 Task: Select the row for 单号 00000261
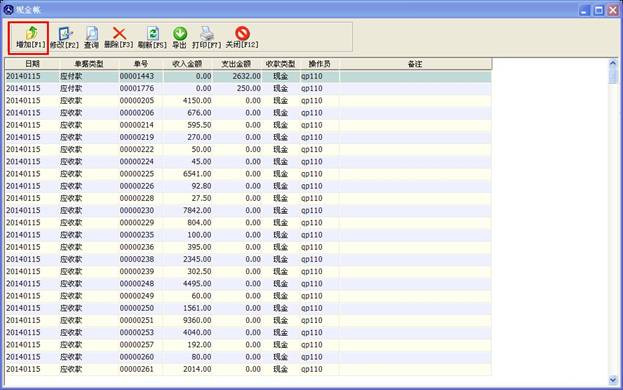(248, 369)
